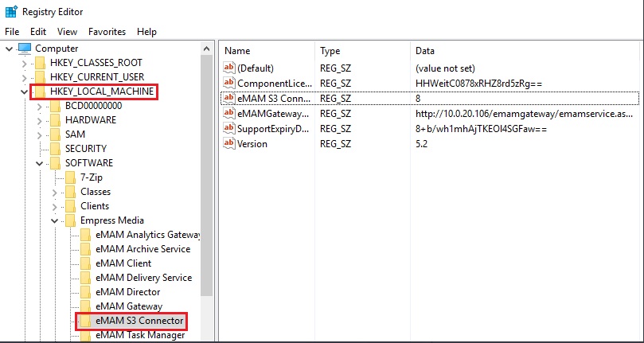The image size is (644, 343).
Task: Click the HHWeitC0878xRHZ8rd5zRg== data
Action: [x=479, y=84]
